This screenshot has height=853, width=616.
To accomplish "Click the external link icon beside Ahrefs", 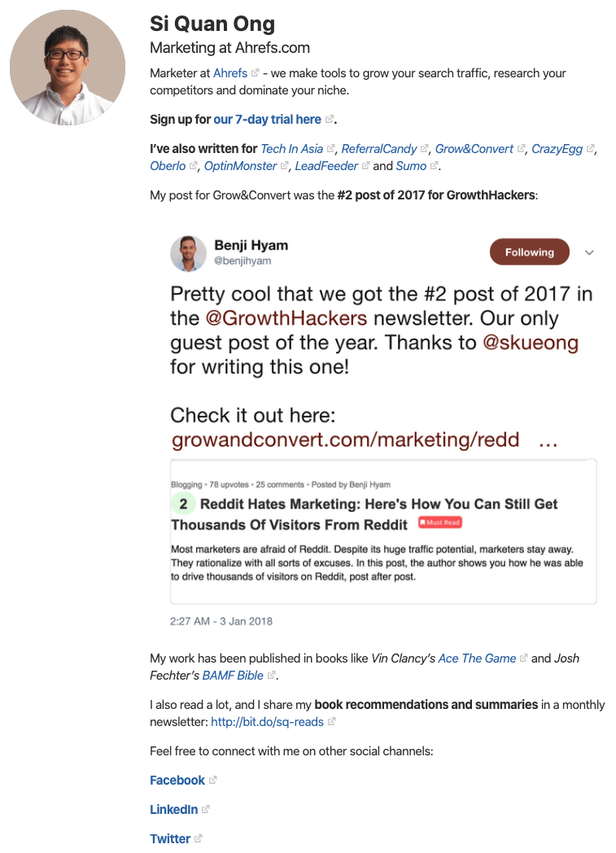I will (256, 73).
